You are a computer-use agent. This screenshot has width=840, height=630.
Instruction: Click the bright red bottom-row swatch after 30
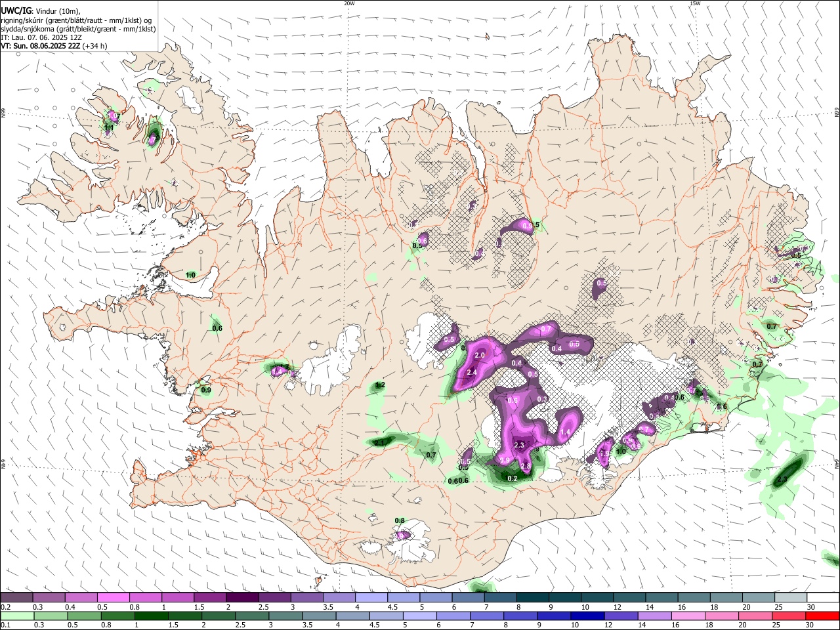point(822,616)
